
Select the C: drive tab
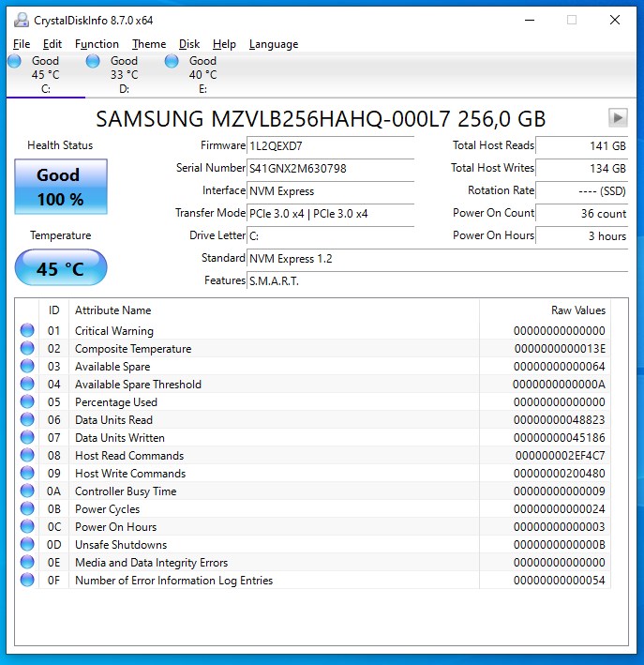(x=45, y=75)
